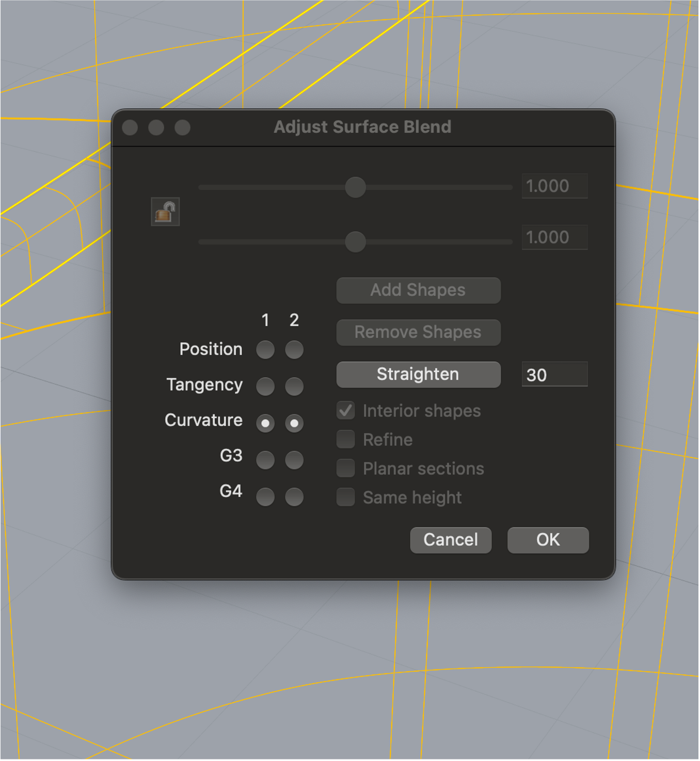This screenshot has height=761, width=700.
Task: Click the G4 label text
Action: 231,491
